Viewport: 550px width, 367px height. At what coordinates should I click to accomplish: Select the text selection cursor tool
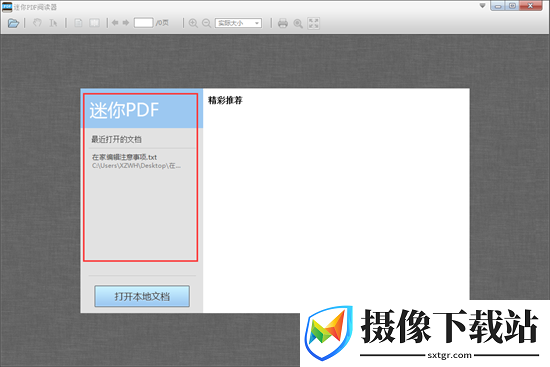point(53,23)
